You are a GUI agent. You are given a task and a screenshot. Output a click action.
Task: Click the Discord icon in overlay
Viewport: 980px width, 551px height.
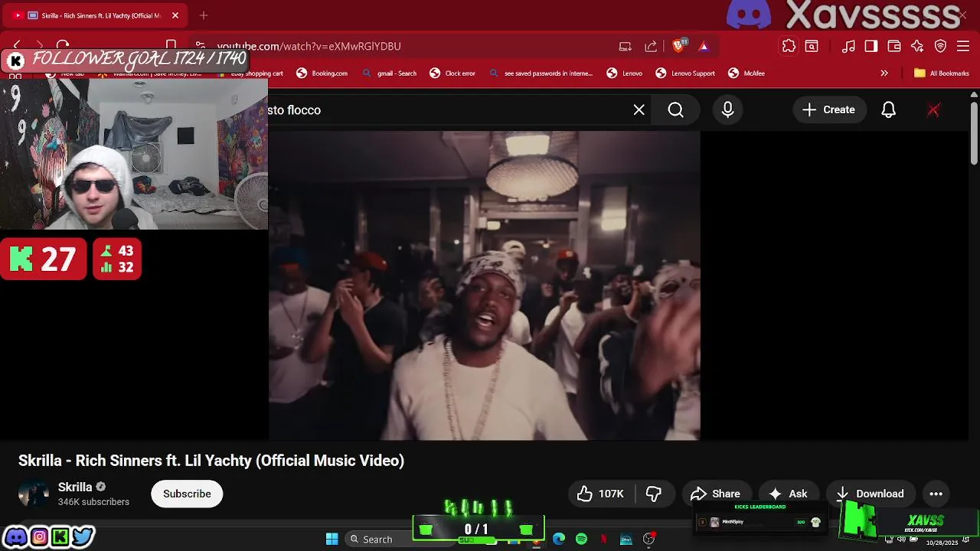15,536
